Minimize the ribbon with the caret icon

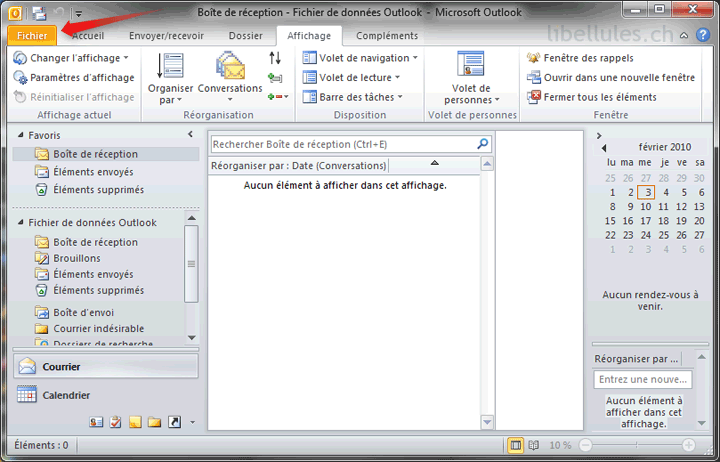(684, 35)
